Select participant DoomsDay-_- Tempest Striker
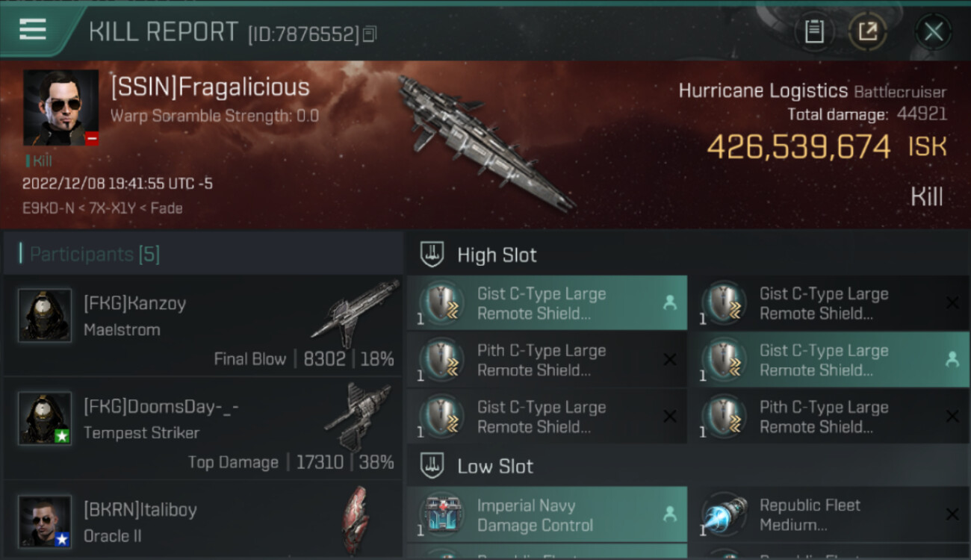The width and height of the screenshot is (971, 560). (202, 428)
